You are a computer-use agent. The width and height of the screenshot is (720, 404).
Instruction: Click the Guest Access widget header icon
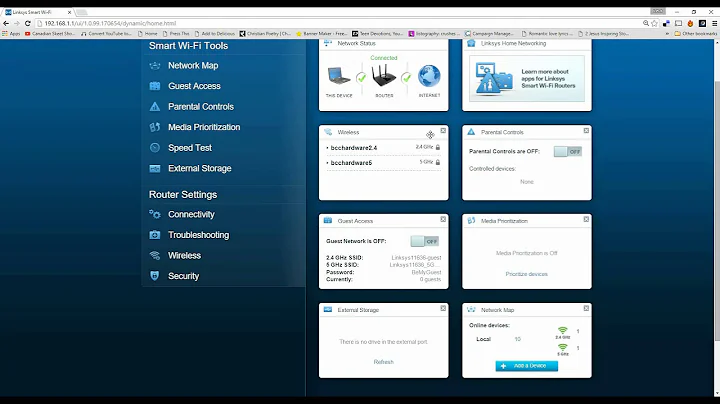point(328,221)
